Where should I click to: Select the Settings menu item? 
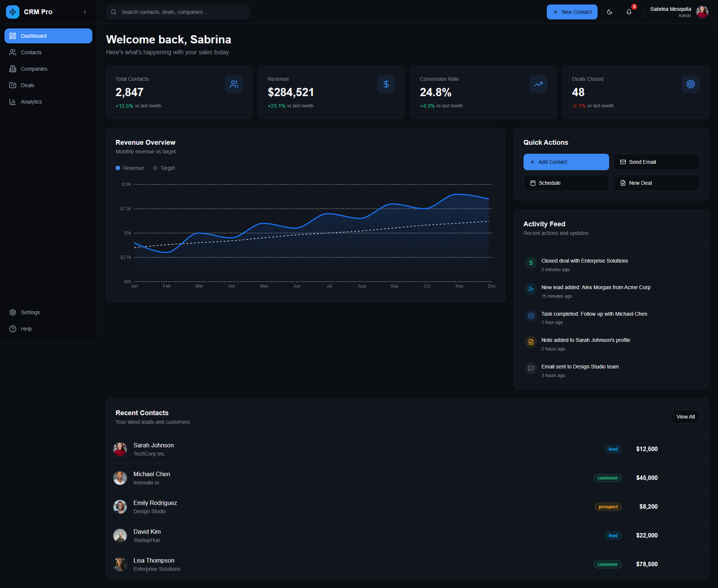(30, 312)
